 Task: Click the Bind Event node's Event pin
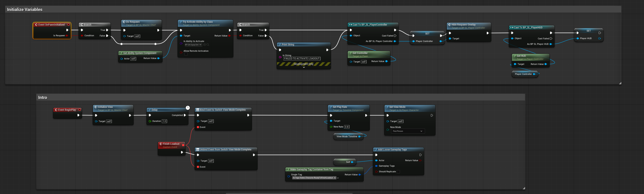(198, 127)
